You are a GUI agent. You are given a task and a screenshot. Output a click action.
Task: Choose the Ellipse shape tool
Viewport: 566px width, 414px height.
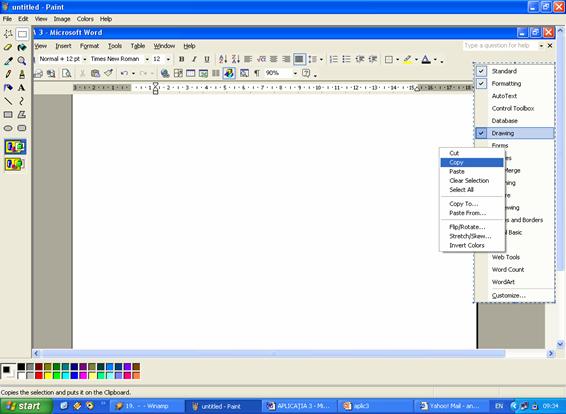click(x=8, y=128)
